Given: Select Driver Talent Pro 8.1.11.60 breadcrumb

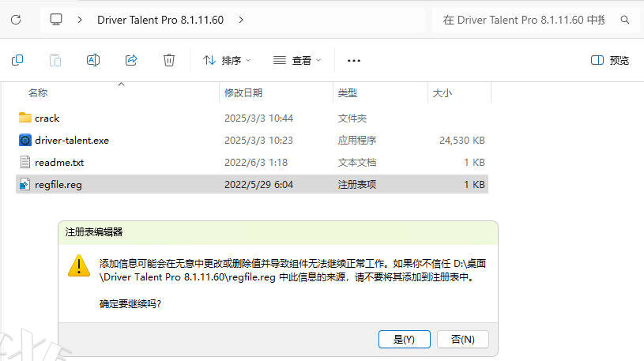Looking at the screenshot, I should [160, 20].
